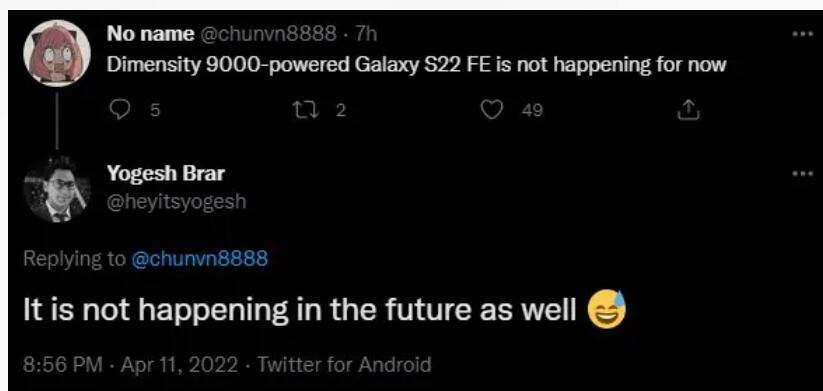Open the three-dot menu for No name's tweet
The image size is (823, 391).
coord(803,34)
